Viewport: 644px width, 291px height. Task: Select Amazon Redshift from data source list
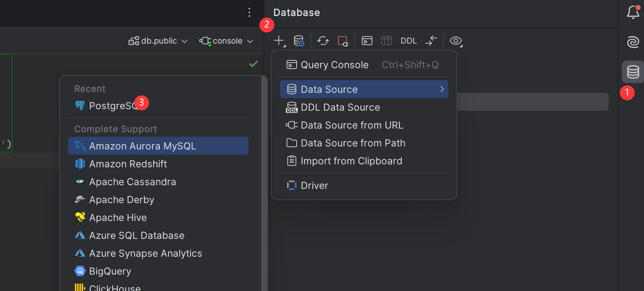[x=128, y=164]
